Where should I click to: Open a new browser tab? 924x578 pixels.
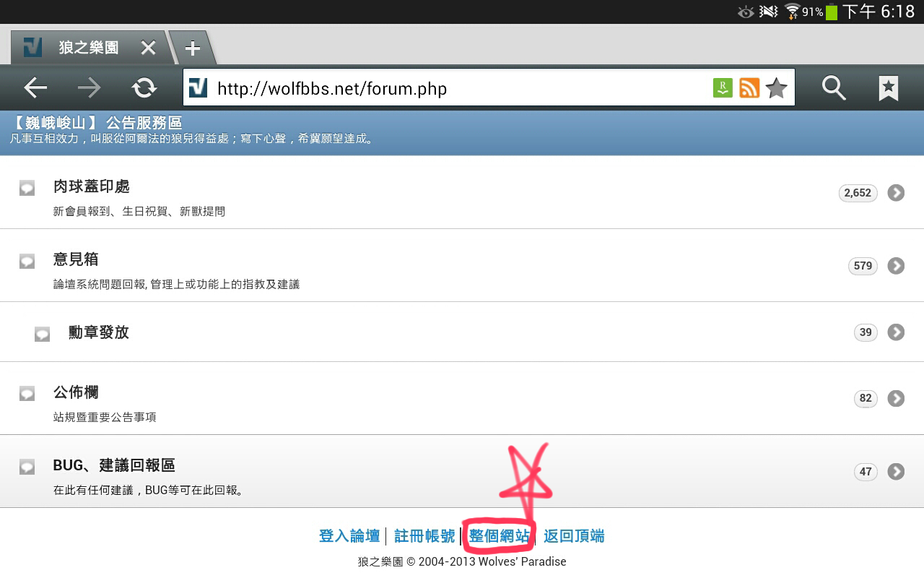[x=192, y=48]
